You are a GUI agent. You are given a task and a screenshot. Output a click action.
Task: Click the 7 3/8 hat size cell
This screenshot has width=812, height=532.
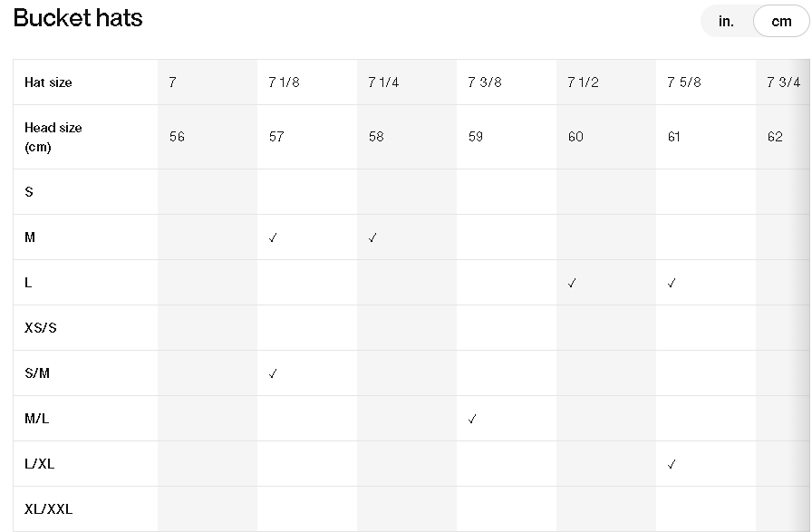pos(484,82)
